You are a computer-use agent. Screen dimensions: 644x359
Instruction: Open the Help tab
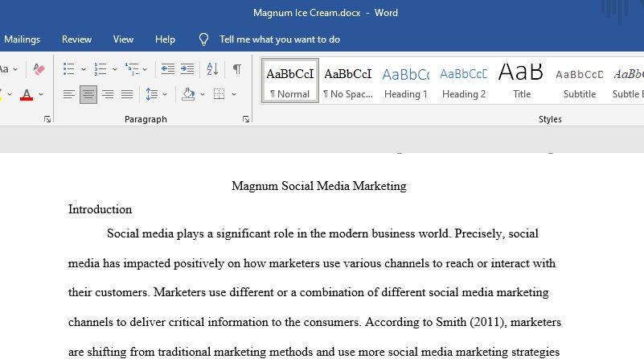165,39
